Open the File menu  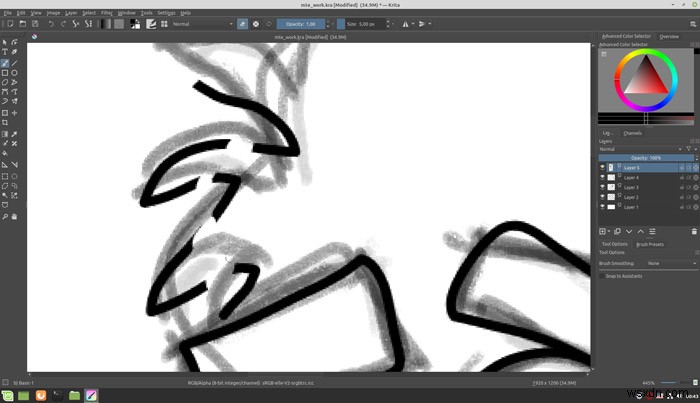8,13
